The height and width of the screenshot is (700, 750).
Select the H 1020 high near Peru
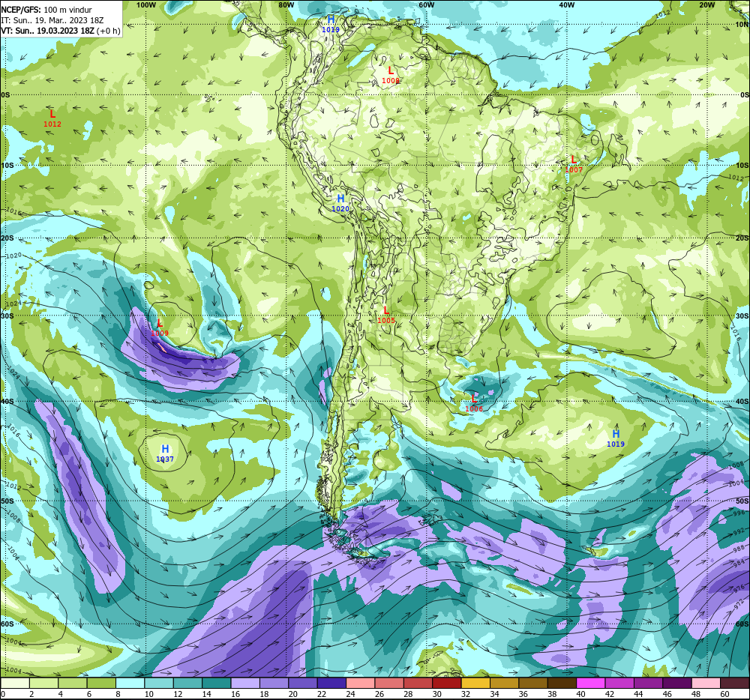point(340,203)
